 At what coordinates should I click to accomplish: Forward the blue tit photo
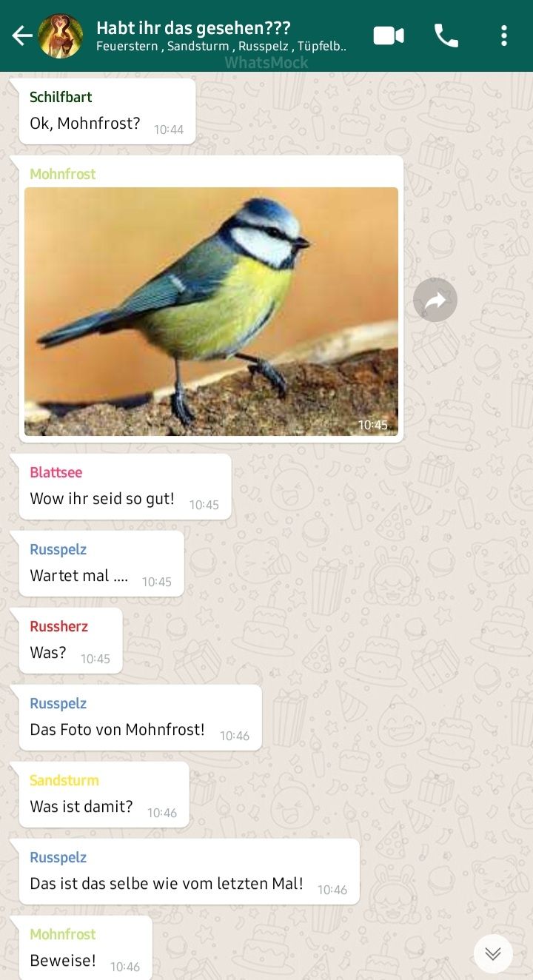(435, 300)
